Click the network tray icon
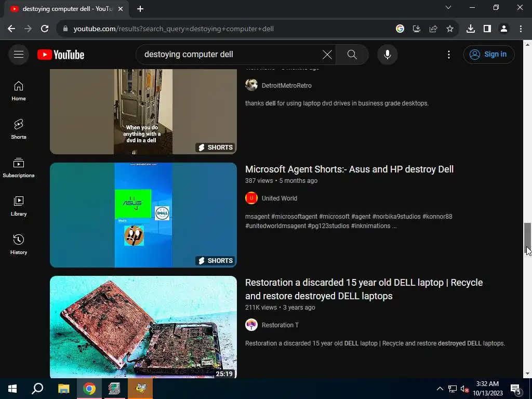532x399 pixels. [x=453, y=389]
